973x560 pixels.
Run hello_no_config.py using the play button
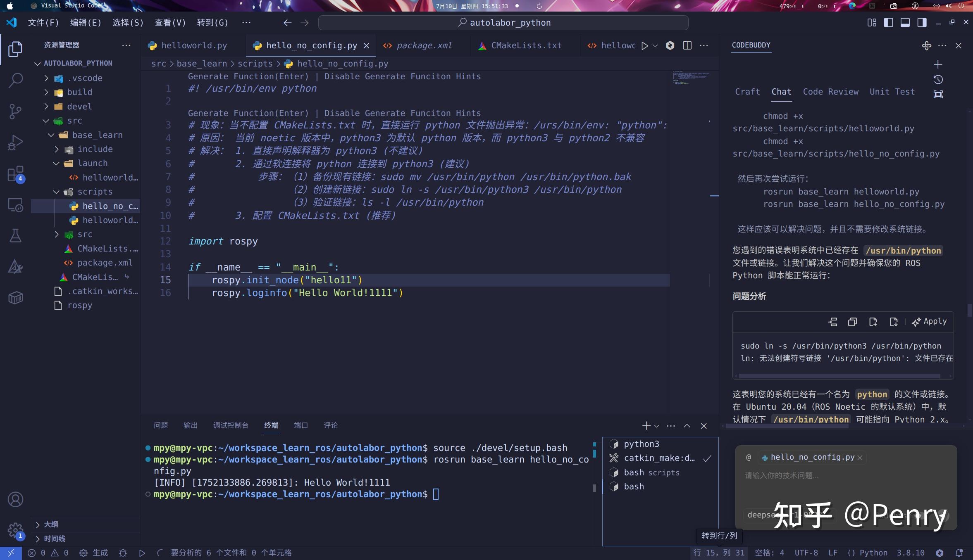pos(644,45)
